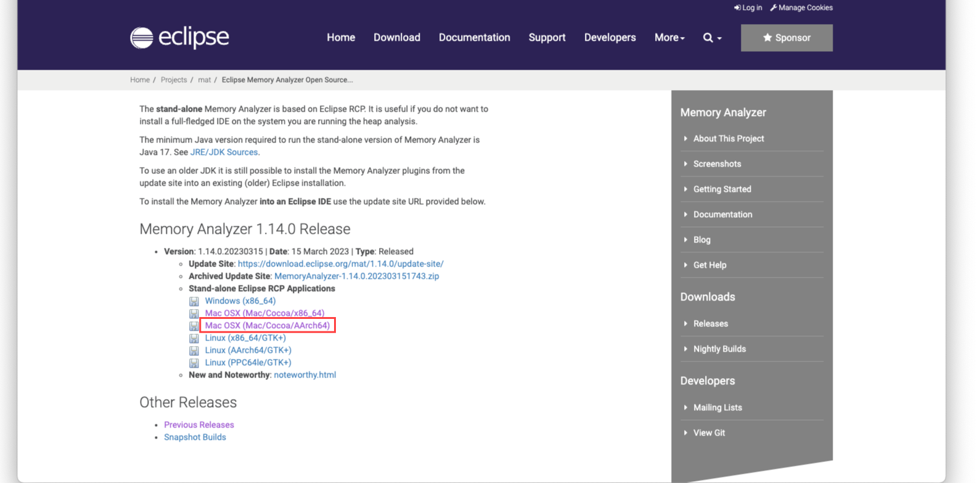
Task: Click the disk icon beside Linux (PPC64le/GTK+)
Action: [194, 363]
